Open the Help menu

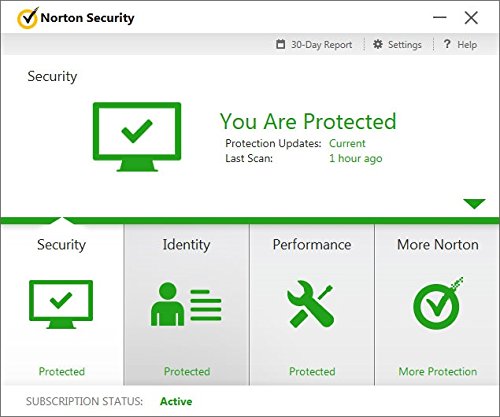[460, 44]
